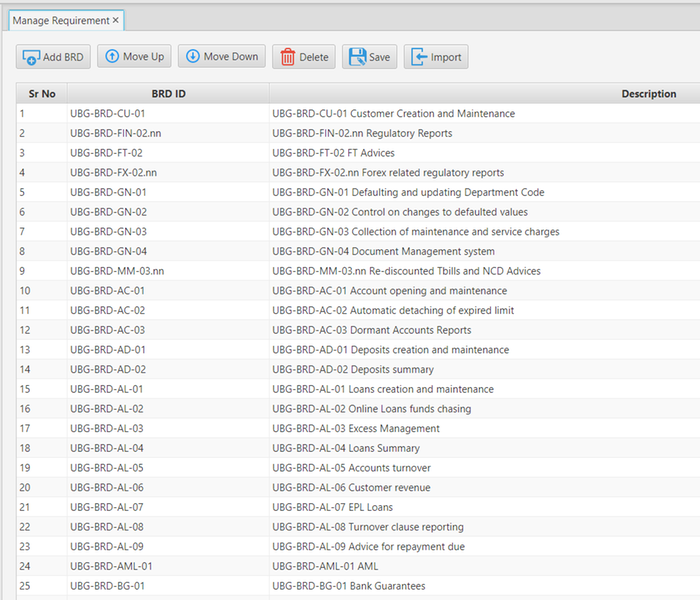Click the Dormant Accounts Reports description
700x600 pixels.
coord(371,330)
